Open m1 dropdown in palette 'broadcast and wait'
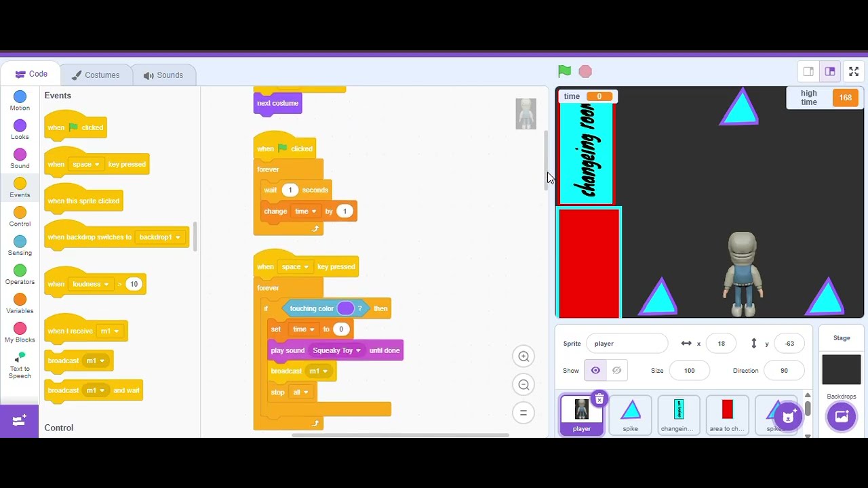Screen dimensions: 868x488 (95, 390)
